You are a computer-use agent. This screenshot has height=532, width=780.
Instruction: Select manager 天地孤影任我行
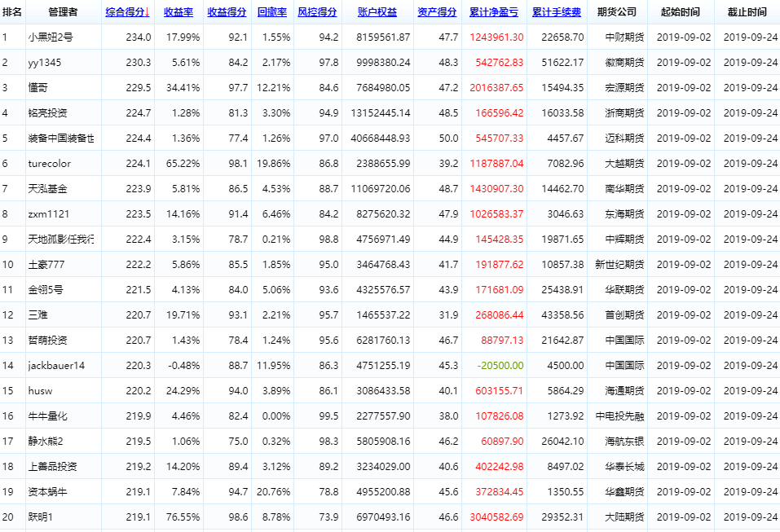61,240
